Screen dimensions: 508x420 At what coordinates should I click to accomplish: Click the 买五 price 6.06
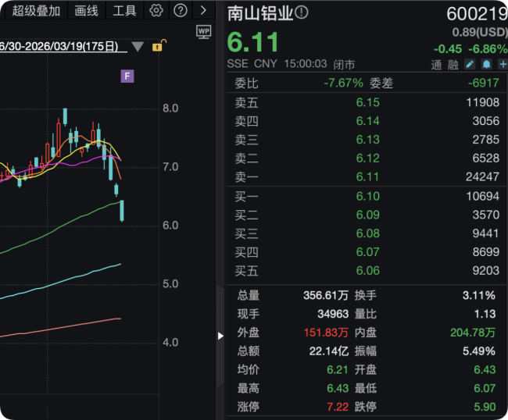(x=368, y=271)
